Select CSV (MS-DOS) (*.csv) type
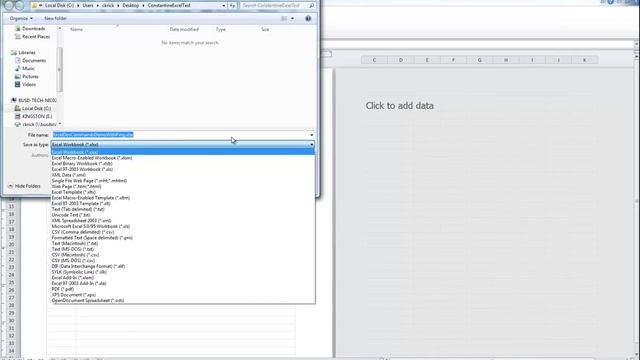Image resolution: width=640 pixels, height=360 pixels. [182, 260]
